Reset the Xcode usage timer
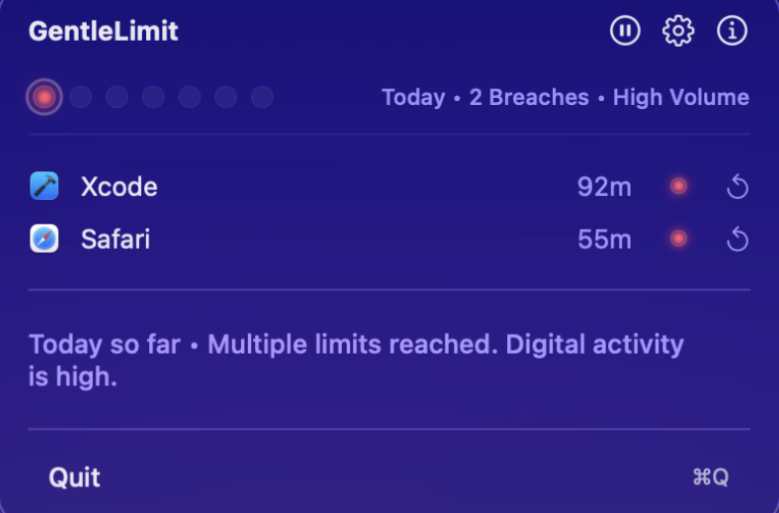This screenshot has height=513, width=779. [737, 187]
